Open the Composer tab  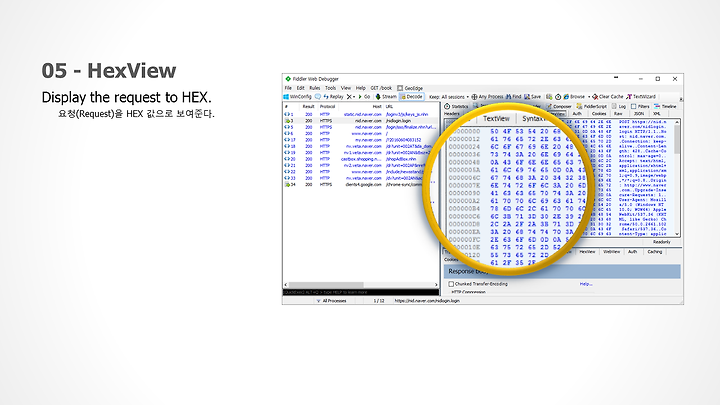pos(559,107)
